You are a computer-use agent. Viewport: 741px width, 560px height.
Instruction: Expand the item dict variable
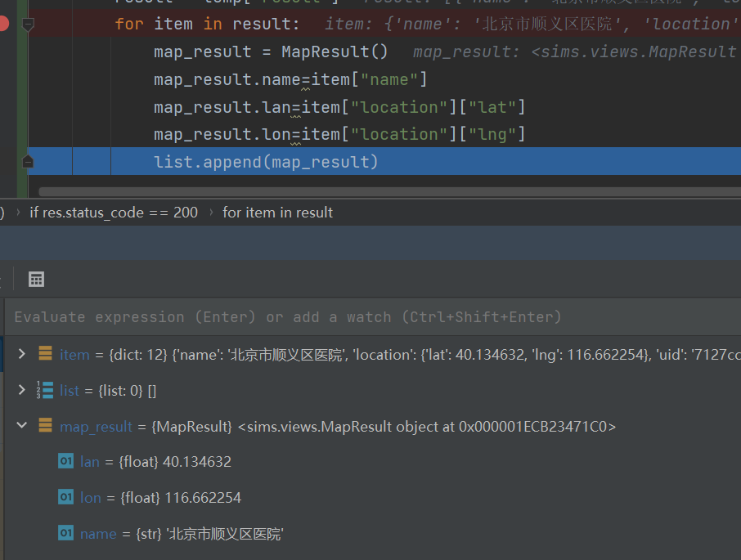(22, 354)
